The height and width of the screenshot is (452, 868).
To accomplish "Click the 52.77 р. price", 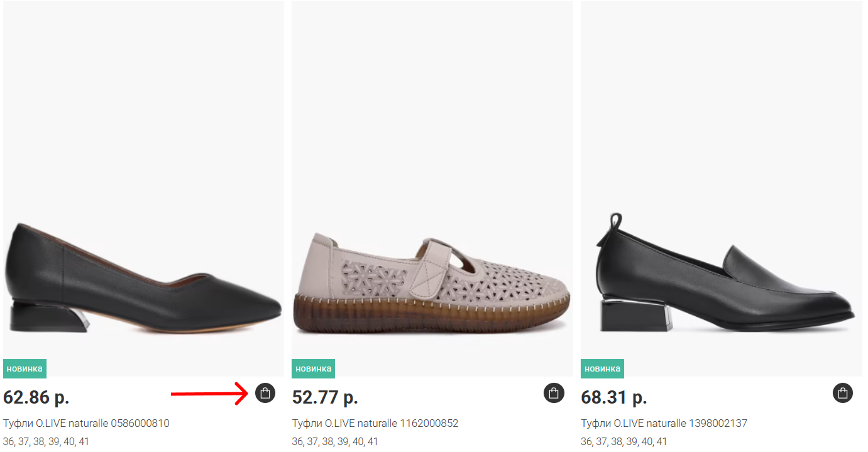I will [325, 397].
